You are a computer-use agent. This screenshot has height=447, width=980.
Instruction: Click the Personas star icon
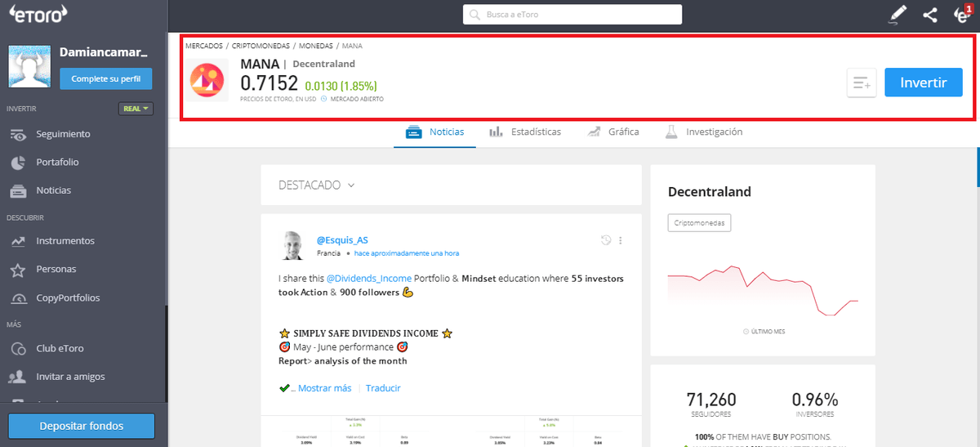[x=18, y=270]
